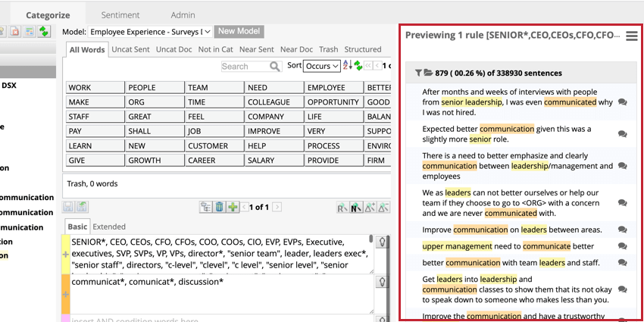Open the hamburger menu in preview panel
The image size is (644, 322).
click(631, 36)
